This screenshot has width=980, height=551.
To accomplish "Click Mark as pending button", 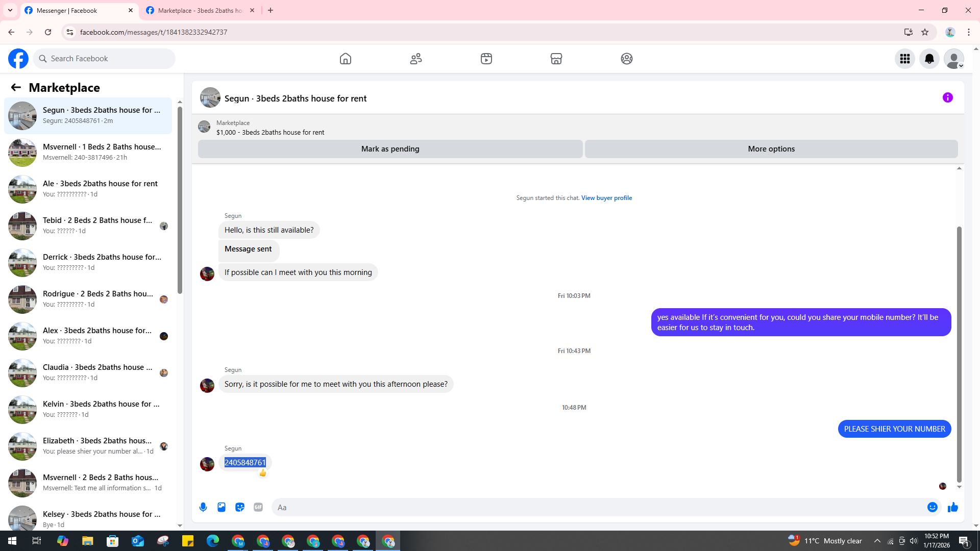I will click(x=390, y=149).
